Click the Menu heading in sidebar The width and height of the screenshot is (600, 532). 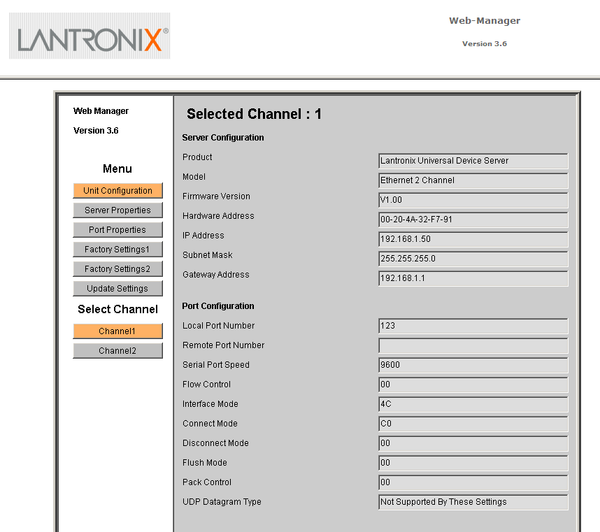(x=117, y=169)
